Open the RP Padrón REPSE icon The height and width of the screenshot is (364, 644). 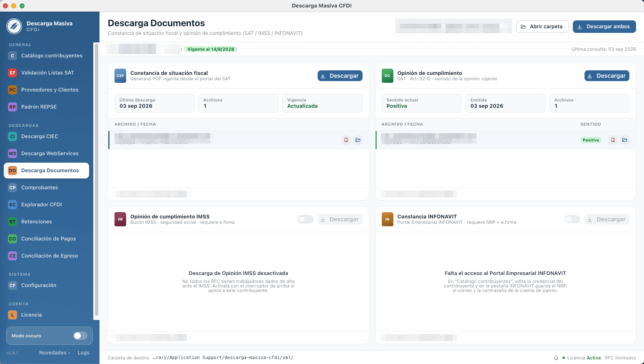coord(12,107)
